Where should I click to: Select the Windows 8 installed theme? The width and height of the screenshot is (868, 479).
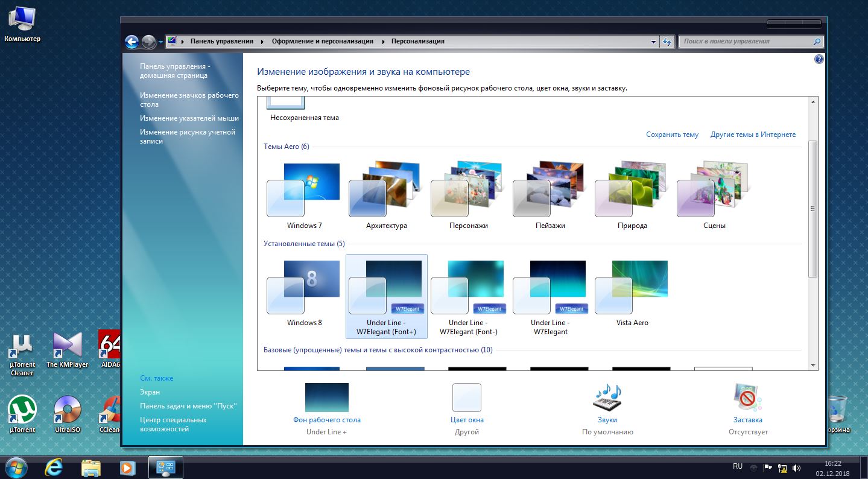(x=304, y=294)
